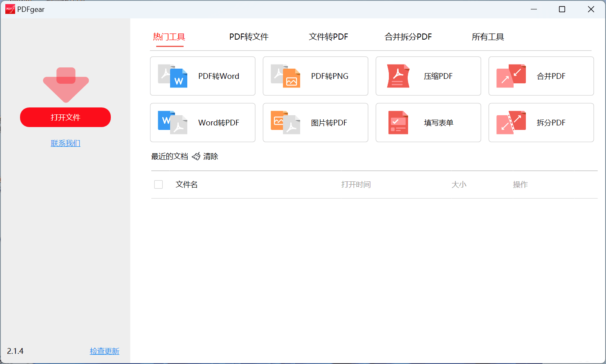Open the 所有工具 tab
Viewport: 606px width, 364px height.
coord(488,37)
